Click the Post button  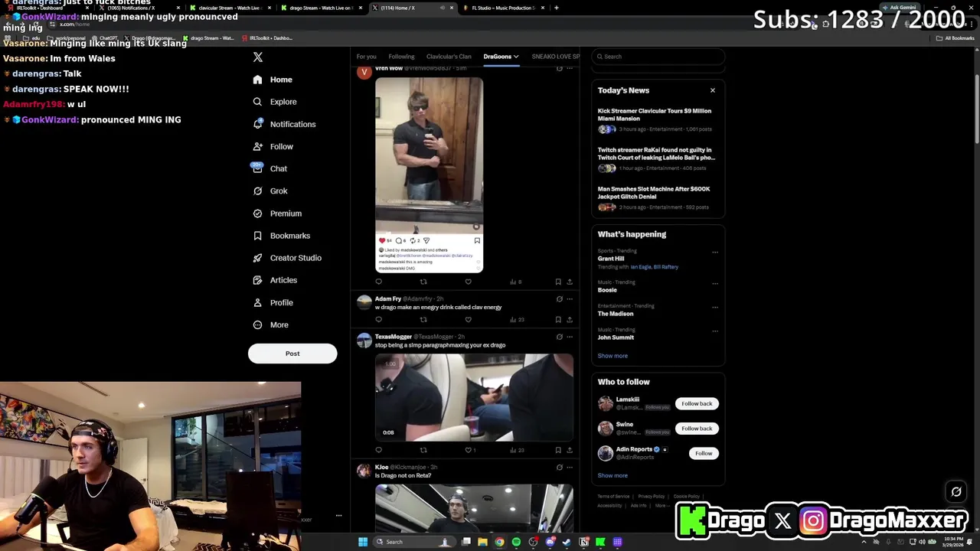click(292, 354)
